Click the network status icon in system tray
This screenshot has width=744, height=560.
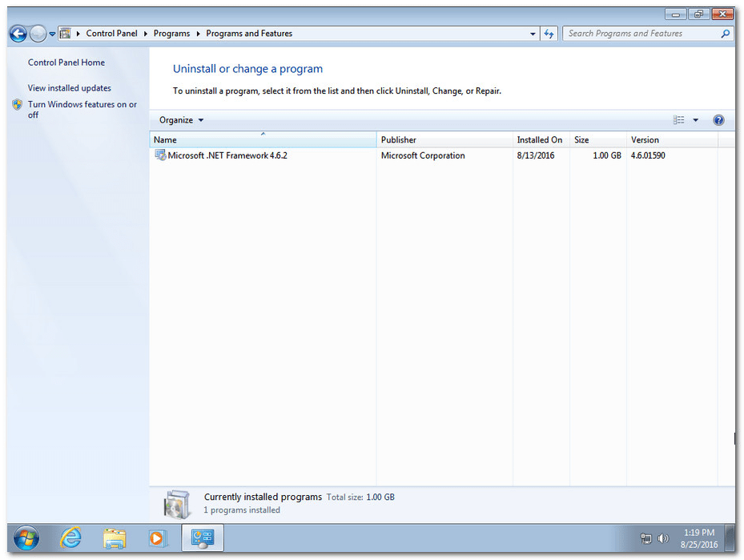645,538
